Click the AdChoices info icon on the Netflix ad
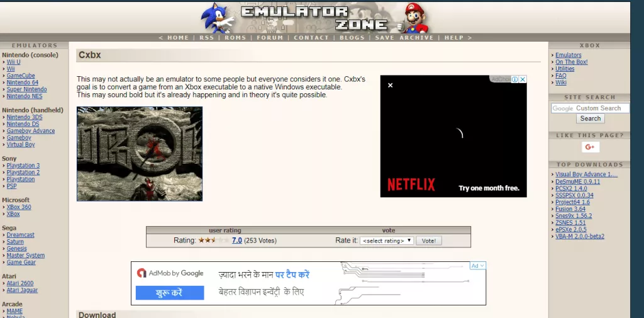Image resolution: width=644 pixels, height=318 pixels. (514, 79)
